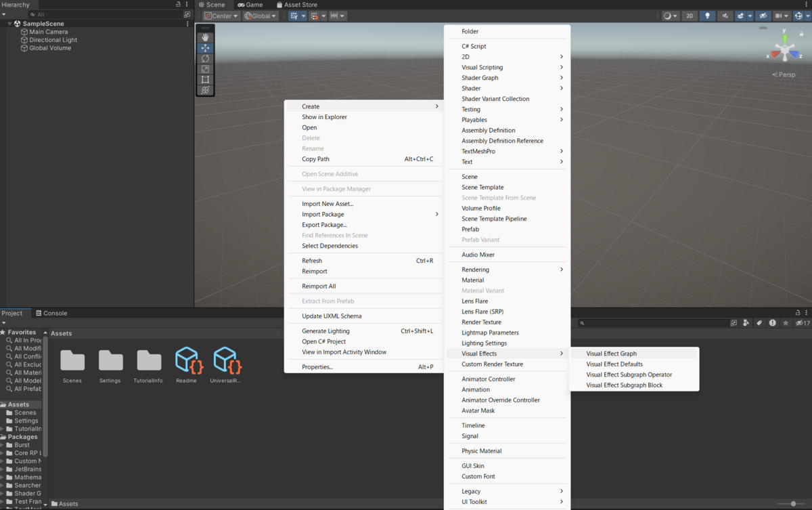Select the Hand view tool
The width and height of the screenshot is (812, 510).
205,38
